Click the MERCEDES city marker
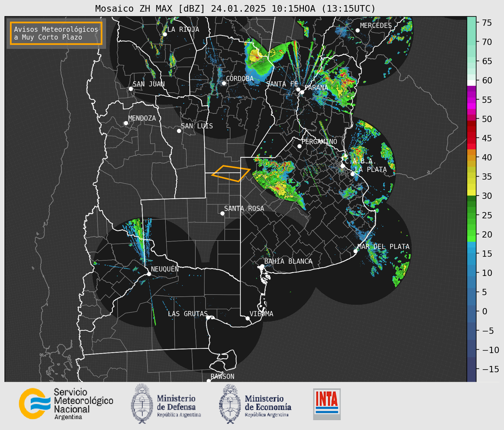 (x=358, y=31)
